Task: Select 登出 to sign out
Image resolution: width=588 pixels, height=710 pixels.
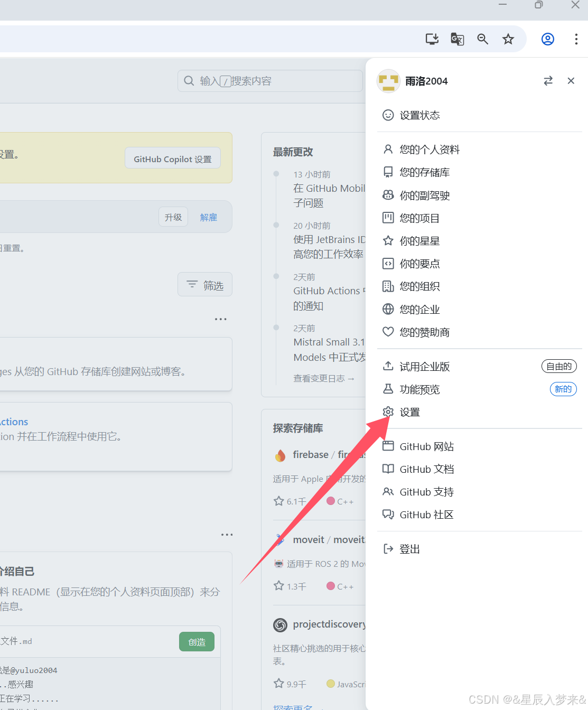Action: [x=409, y=548]
